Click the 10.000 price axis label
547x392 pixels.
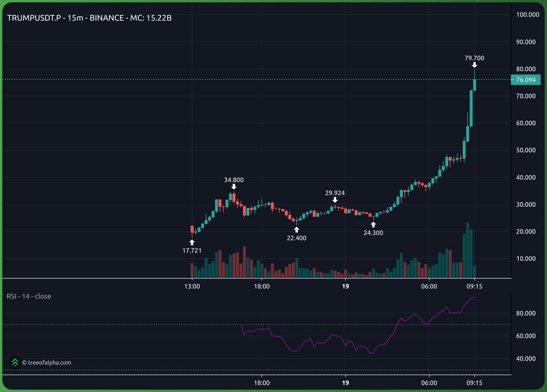[526, 259]
